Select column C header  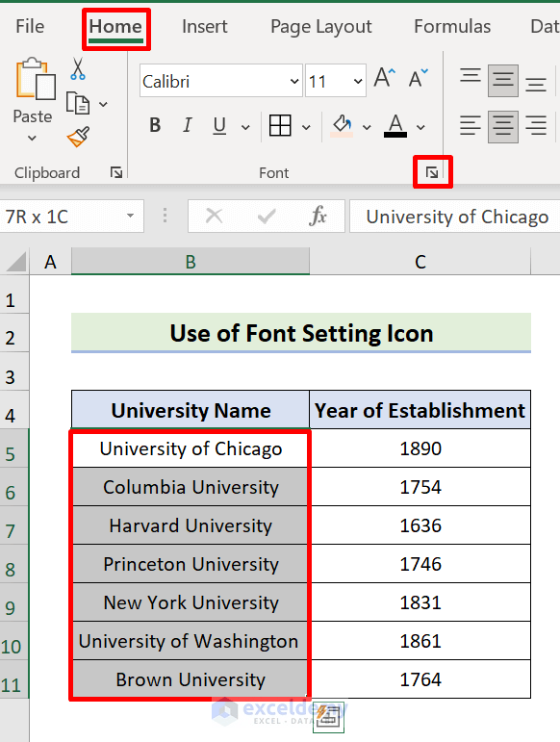pos(420,261)
